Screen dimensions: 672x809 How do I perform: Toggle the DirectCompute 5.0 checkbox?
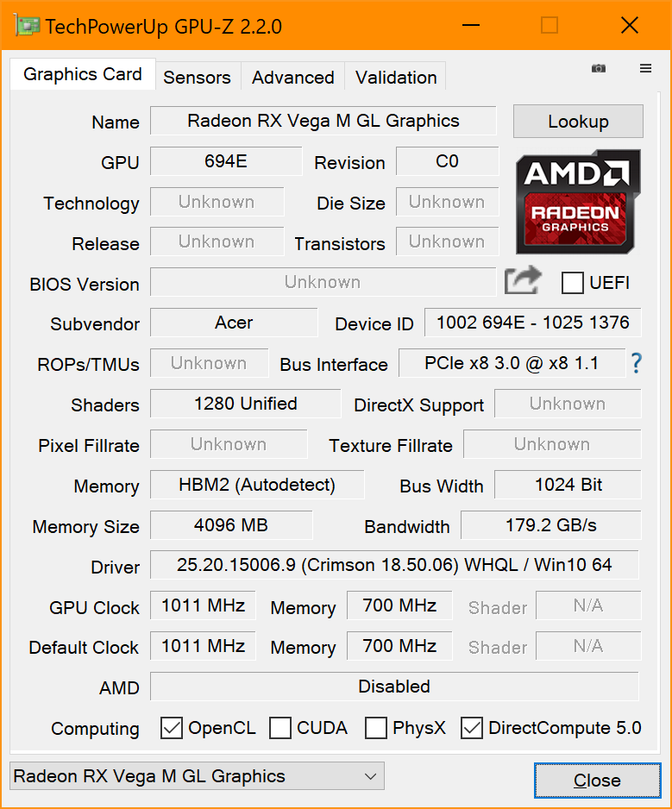pos(472,728)
